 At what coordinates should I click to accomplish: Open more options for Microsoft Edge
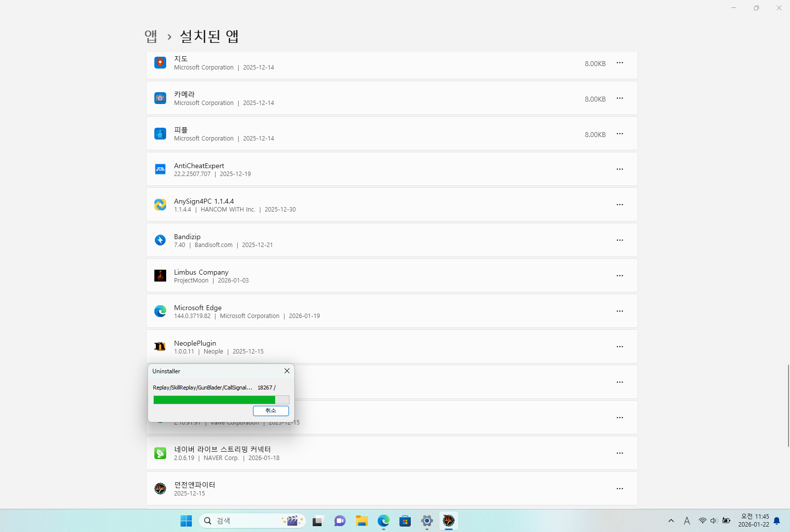tap(620, 311)
